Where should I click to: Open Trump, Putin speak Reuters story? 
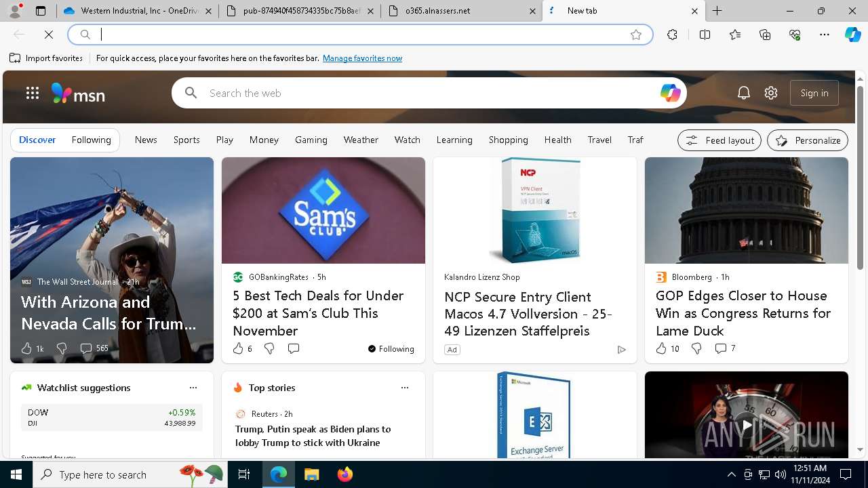coord(313,436)
